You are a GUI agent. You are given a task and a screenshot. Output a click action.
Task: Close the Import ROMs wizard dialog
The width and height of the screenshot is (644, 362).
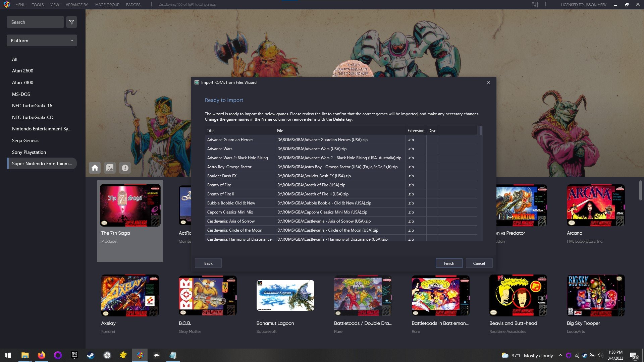(489, 82)
